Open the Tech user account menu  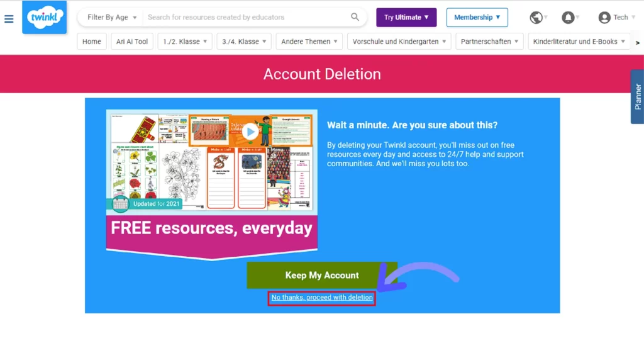coord(616,17)
